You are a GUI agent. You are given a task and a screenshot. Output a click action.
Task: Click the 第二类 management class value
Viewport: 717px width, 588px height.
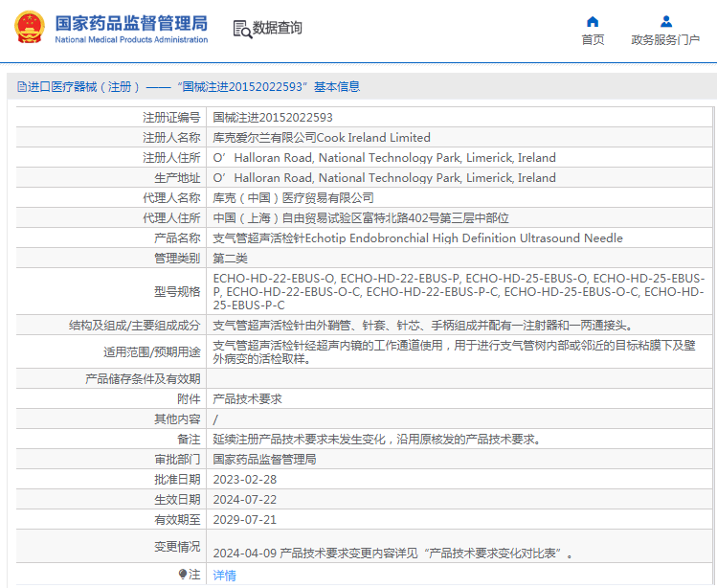(230, 259)
